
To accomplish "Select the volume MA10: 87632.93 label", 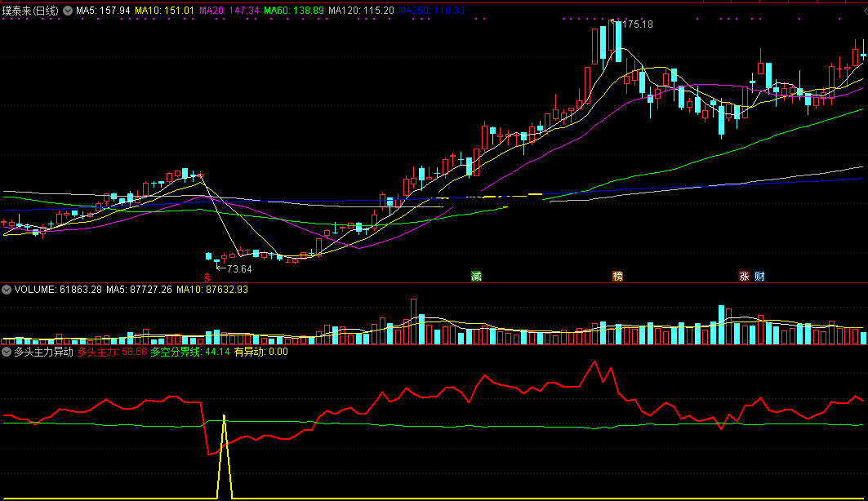I will tap(212, 289).
